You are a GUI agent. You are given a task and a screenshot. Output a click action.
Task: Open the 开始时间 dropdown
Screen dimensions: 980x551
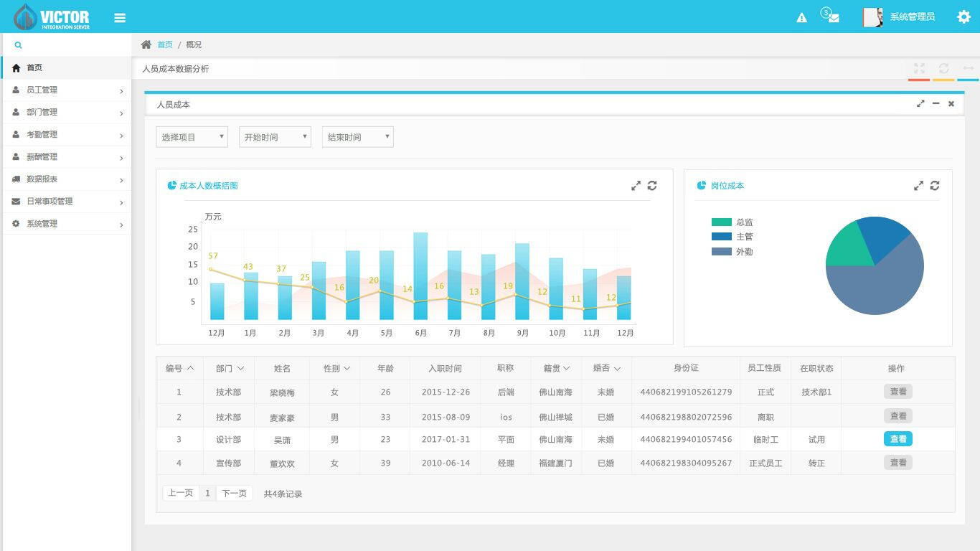(275, 137)
